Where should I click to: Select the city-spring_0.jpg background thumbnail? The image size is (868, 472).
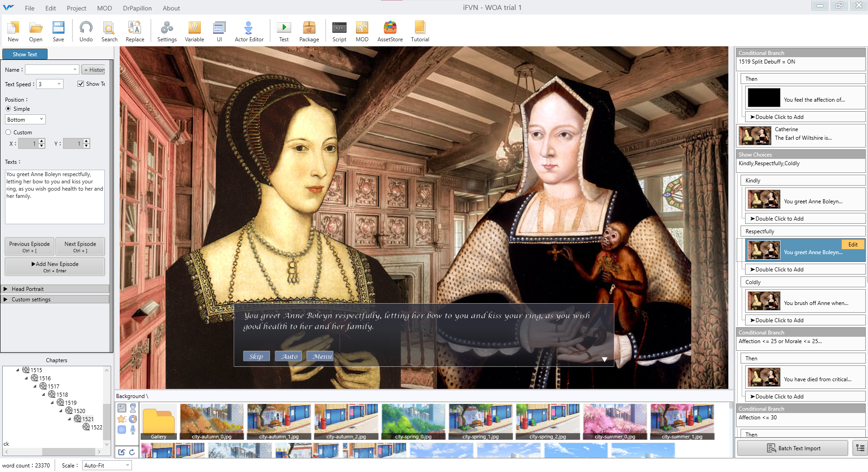414,422
